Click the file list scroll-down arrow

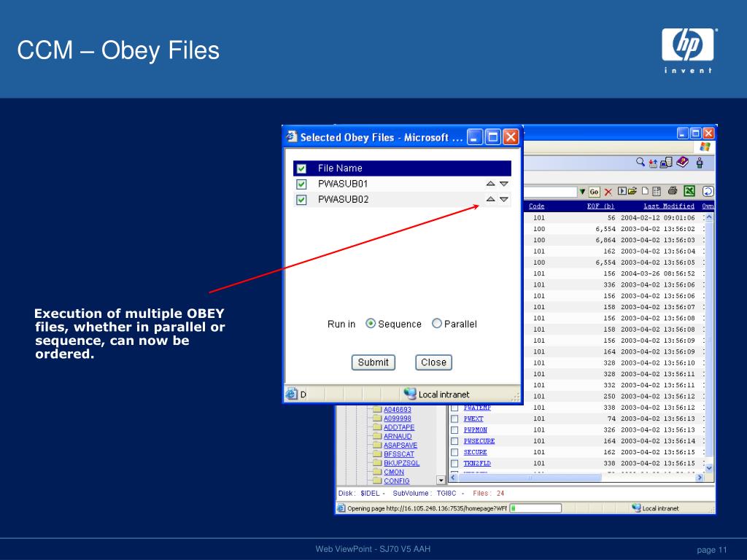tap(709, 467)
